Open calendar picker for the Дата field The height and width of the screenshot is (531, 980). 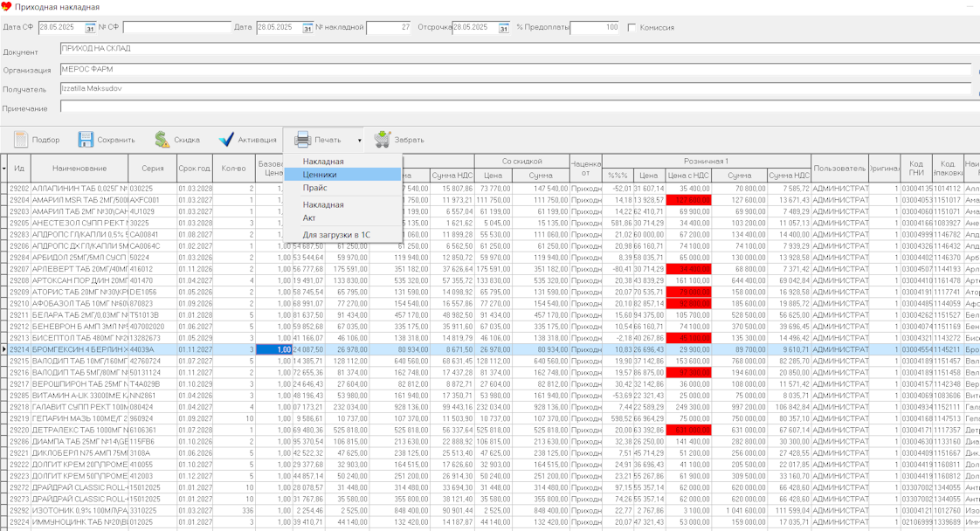(x=307, y=28)
